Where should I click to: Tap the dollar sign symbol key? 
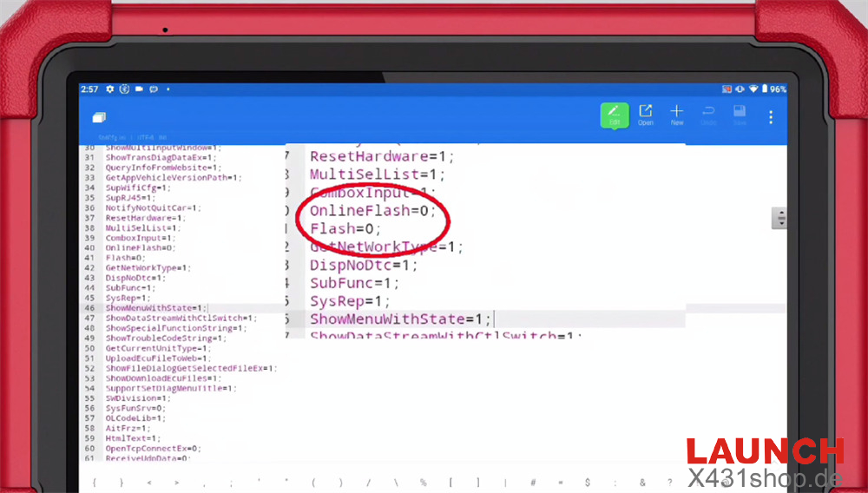tap(587, 482)
